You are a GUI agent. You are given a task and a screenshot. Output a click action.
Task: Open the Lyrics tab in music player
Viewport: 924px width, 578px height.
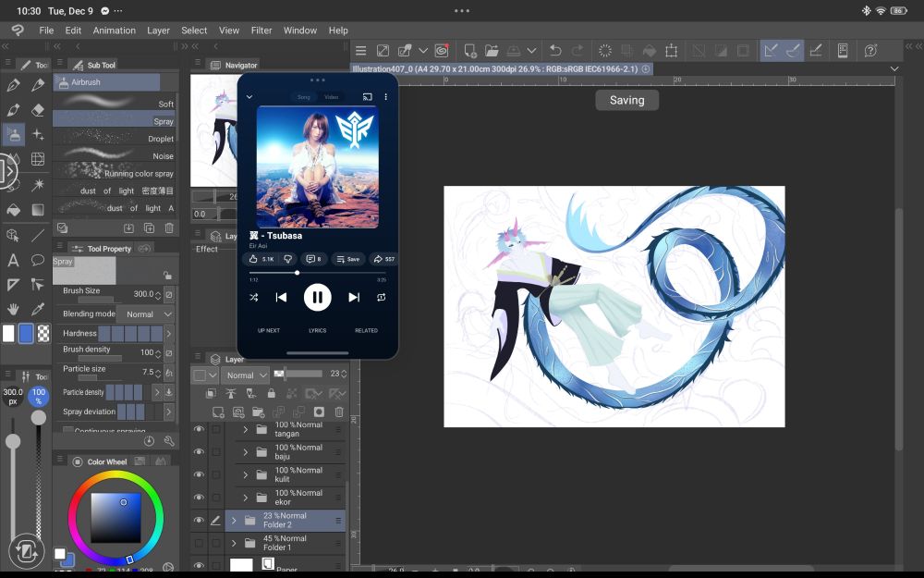tap(317, 330)
